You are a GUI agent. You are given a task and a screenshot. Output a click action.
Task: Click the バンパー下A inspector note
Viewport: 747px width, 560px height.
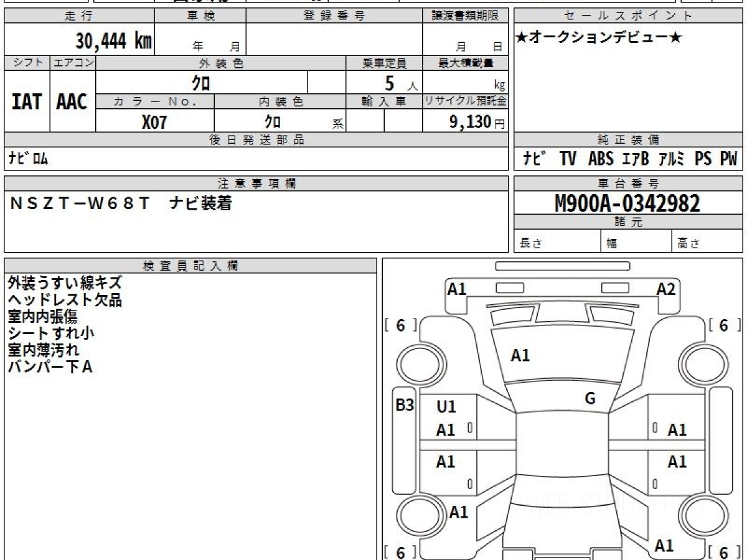50,366
